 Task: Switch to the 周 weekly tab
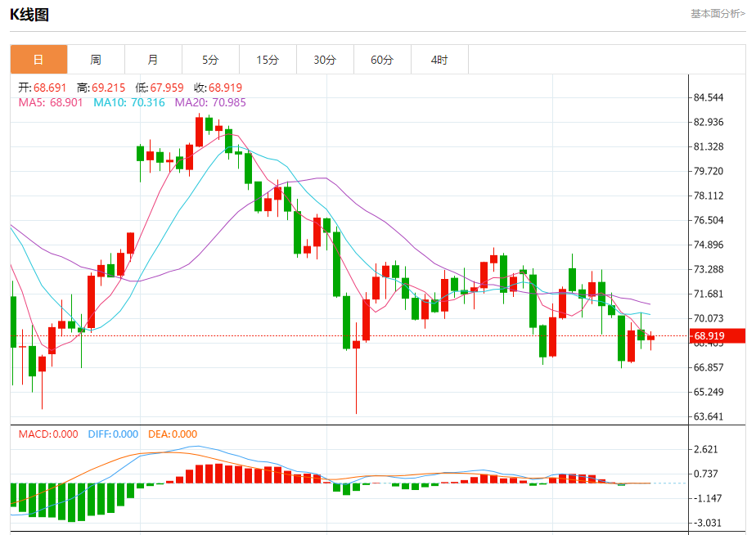click(x=96, y=60)
